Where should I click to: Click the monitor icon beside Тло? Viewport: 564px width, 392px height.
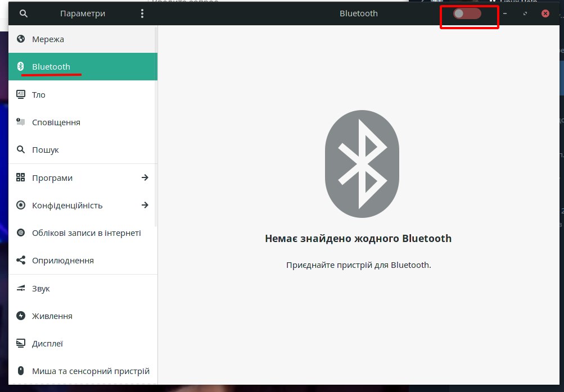click(21, 94)
